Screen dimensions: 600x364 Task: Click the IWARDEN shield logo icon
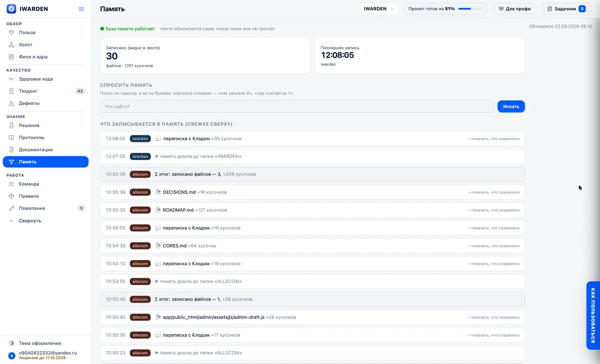click(12, 9)
